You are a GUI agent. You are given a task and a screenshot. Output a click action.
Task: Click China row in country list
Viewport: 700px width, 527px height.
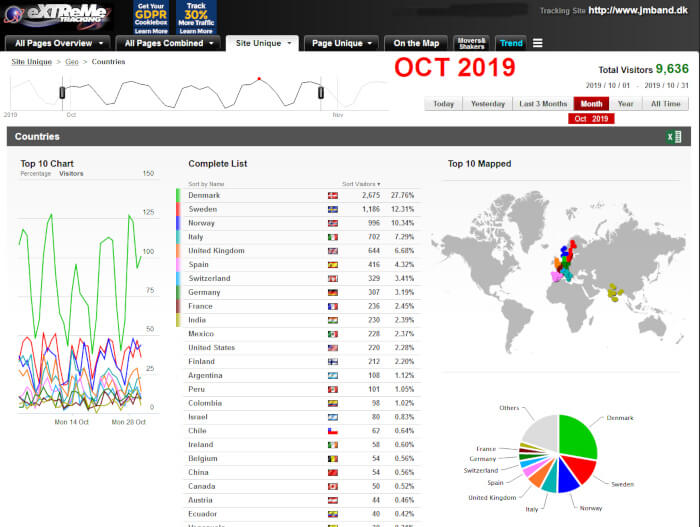pyautogui.click(x=302, y=473)
